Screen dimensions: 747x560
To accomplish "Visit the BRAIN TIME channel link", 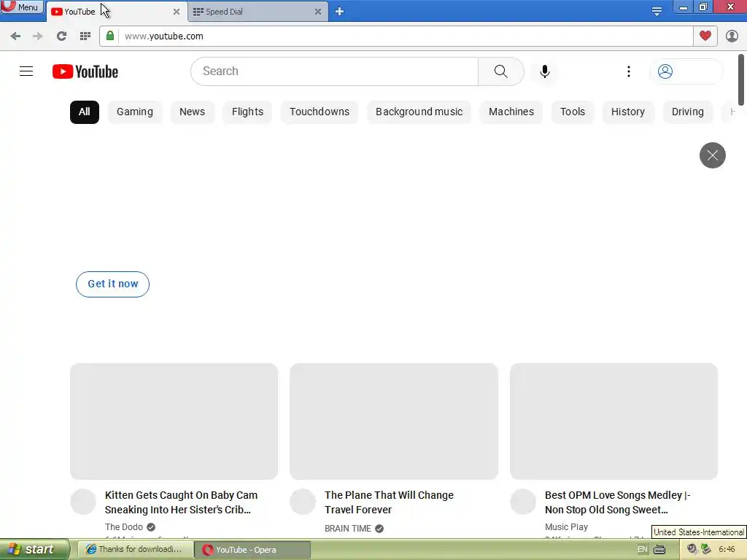I will [x=348, y=529].
